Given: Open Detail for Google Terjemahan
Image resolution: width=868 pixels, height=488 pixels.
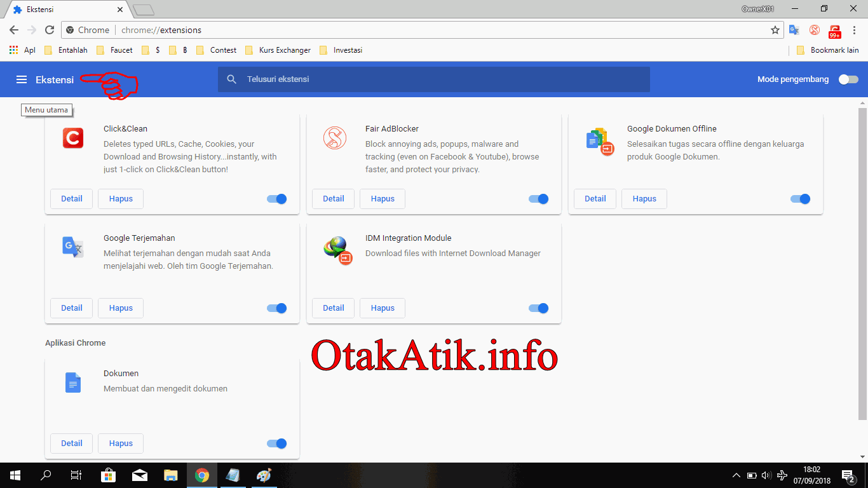Looking at the screenshot, I should click(72, 308).
